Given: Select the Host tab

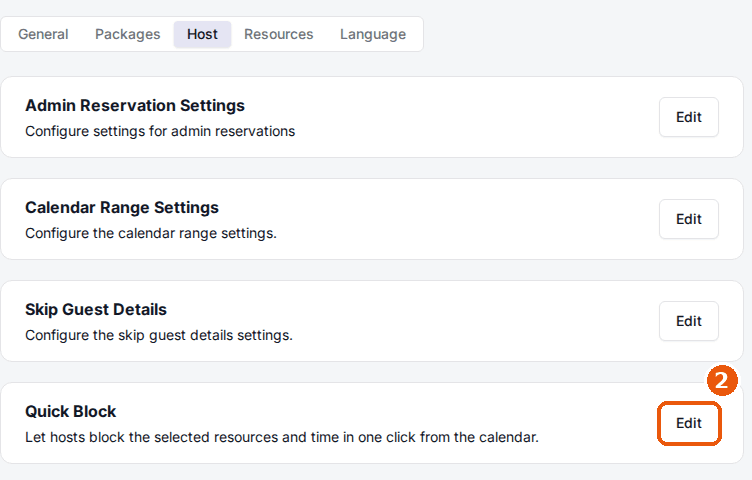Looking at the screenshot, I should click(202, 35).
